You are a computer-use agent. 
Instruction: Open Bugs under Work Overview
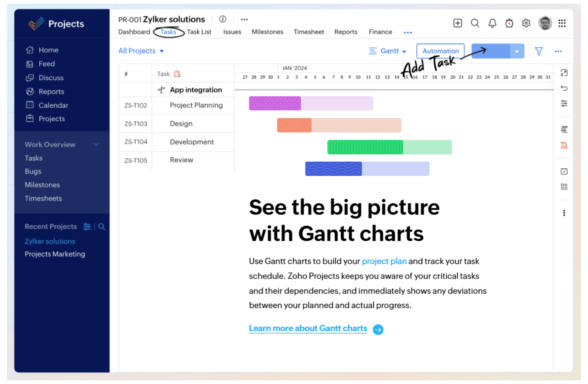click(33, 172)
